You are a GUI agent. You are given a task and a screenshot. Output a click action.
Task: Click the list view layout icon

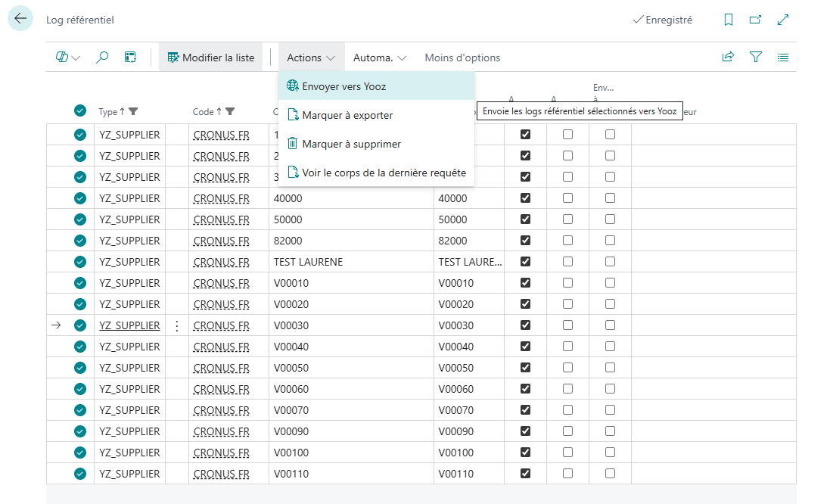(783, 58)
